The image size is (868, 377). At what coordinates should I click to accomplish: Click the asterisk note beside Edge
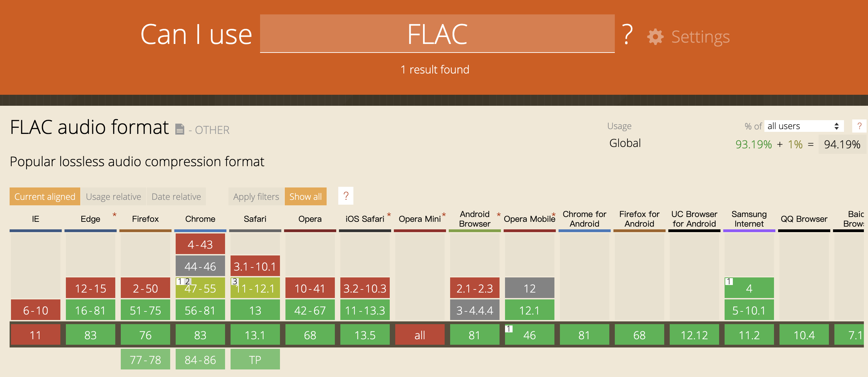[115, 215]
